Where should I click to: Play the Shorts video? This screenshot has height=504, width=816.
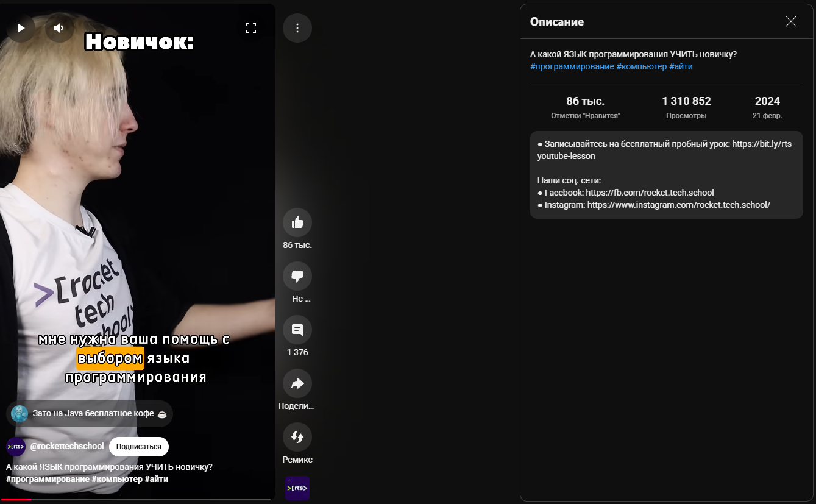[21, 28]
